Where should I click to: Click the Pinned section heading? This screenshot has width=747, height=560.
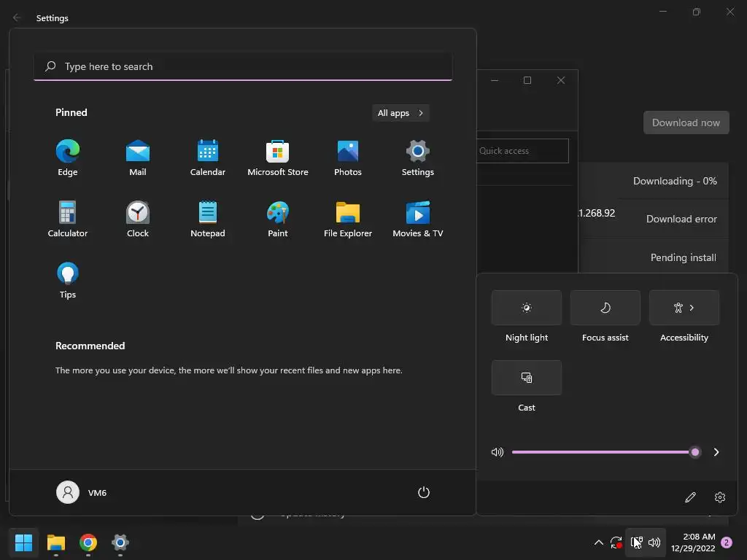(71, 112)
